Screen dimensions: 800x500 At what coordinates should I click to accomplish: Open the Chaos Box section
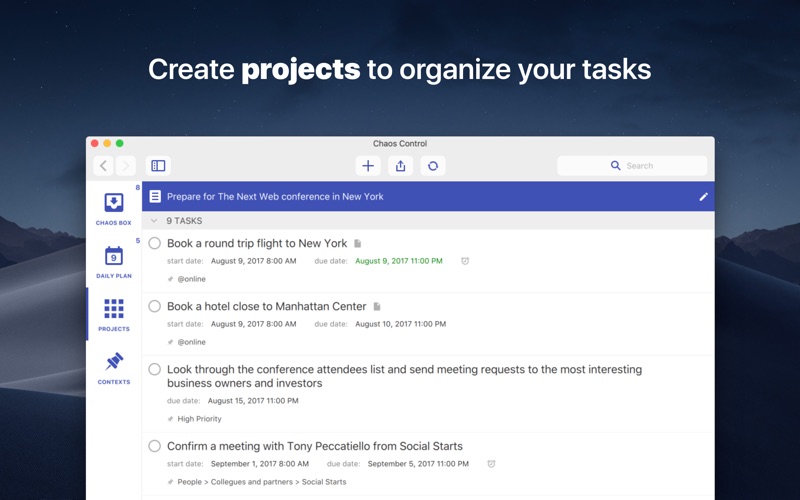click(x=114, y=208)
